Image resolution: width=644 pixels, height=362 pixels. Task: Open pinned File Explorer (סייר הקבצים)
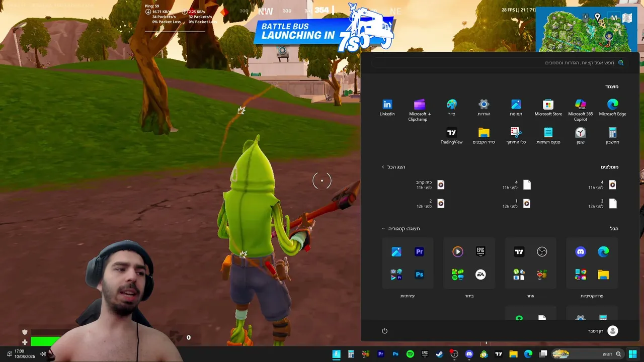484,136
